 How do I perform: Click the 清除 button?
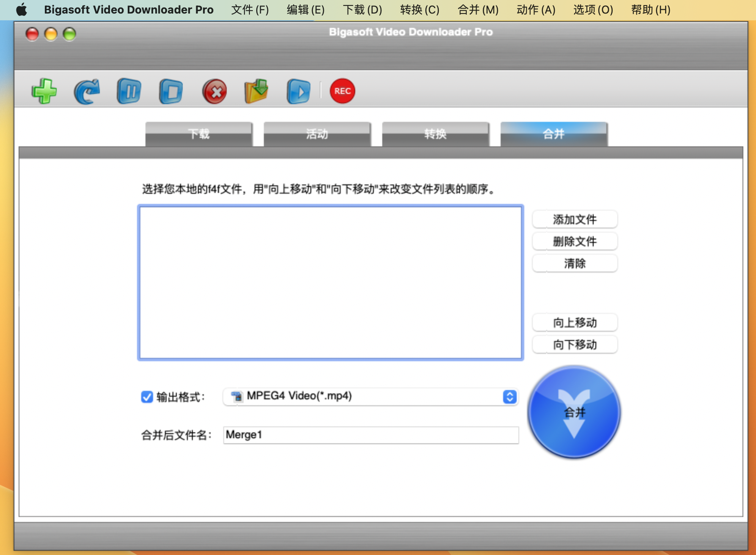(575, 263)
